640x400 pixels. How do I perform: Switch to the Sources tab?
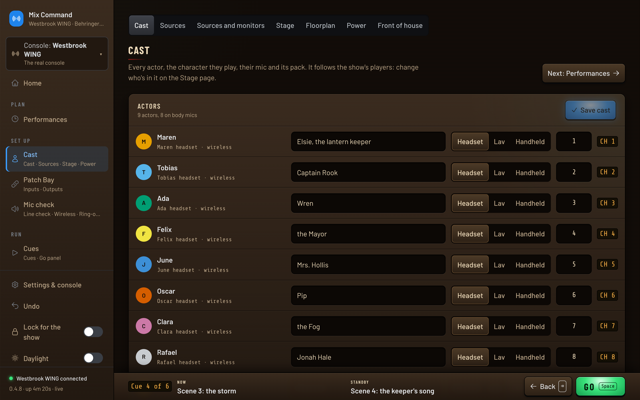[x=172, y=25]
